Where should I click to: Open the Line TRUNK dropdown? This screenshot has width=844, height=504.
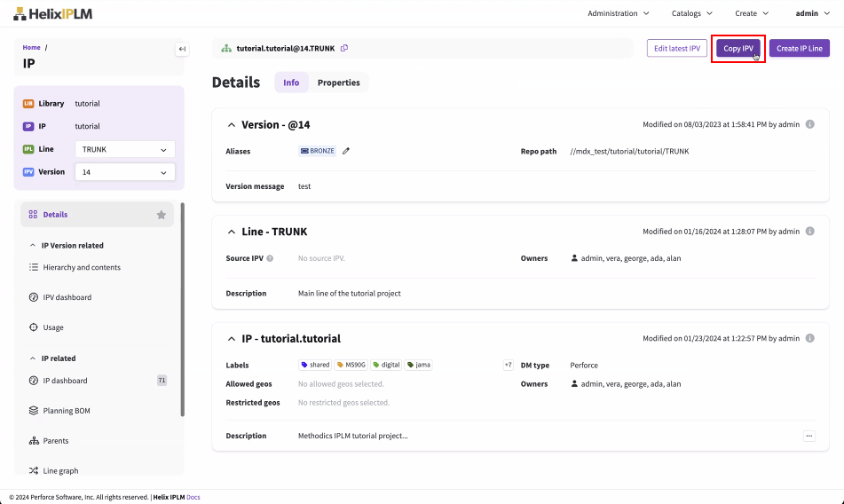coord(124,150)
